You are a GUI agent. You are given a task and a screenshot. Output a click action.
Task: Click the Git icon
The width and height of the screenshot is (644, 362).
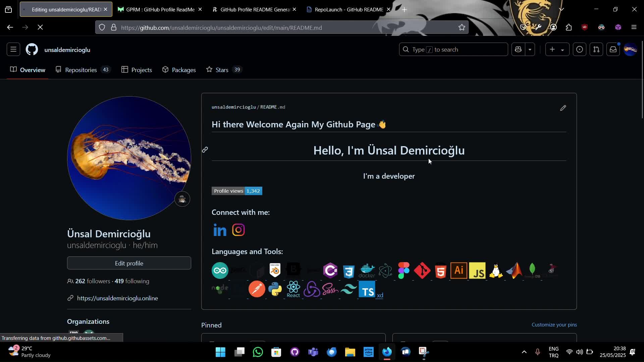422,270
